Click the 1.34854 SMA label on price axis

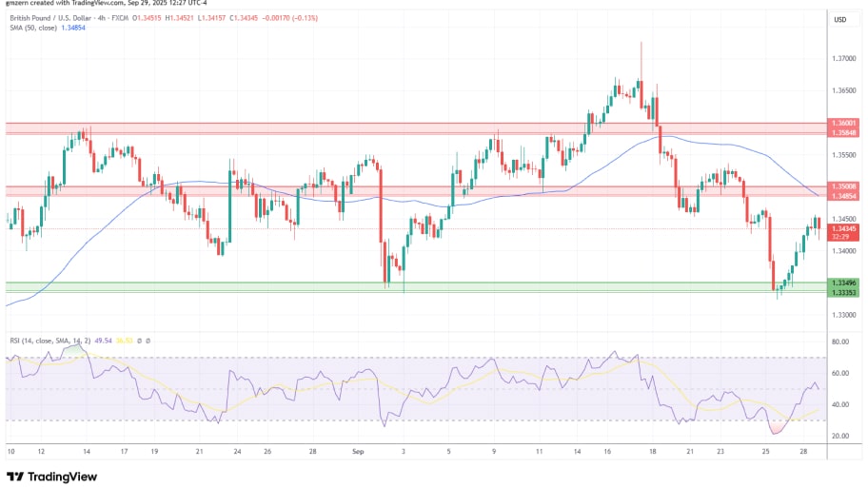click(x=843, y=196)
